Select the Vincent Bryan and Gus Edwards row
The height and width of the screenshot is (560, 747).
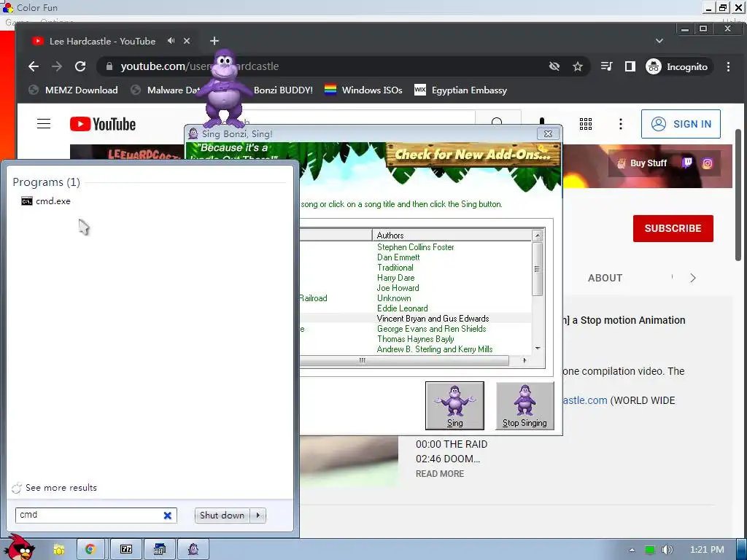click(x=415, y=319)
